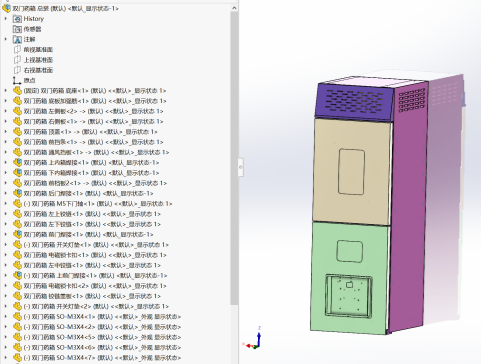The image size is (481, 364).
Task: Click the 顶盖<1> part icon
Action: 17,132
